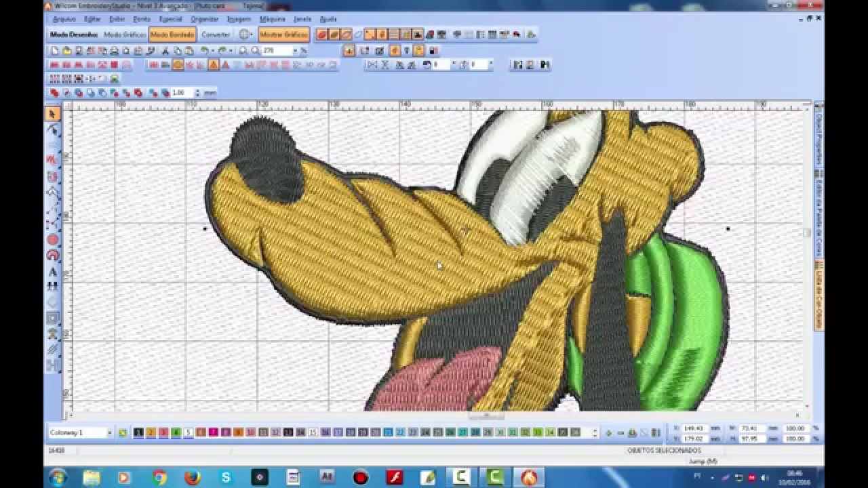Viewport: 868px width, 488px height.
Task: Open the Imagem menu
Action: [239, 19]
